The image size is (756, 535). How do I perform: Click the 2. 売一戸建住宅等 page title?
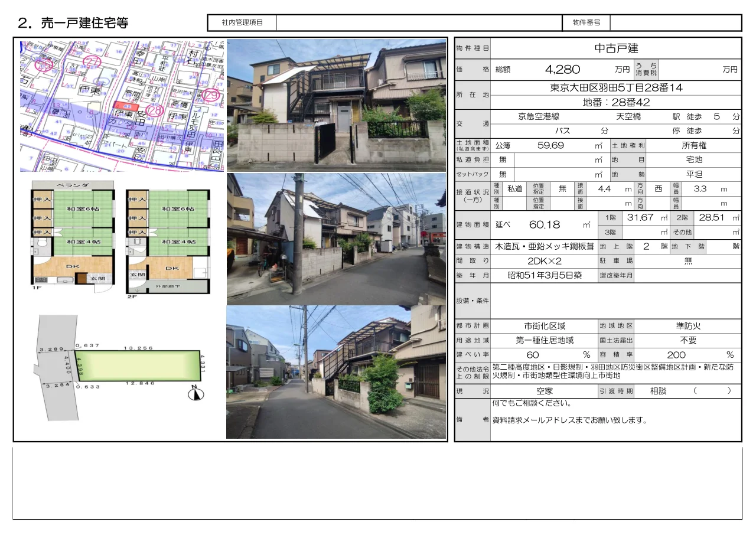(x=73, y=23)
